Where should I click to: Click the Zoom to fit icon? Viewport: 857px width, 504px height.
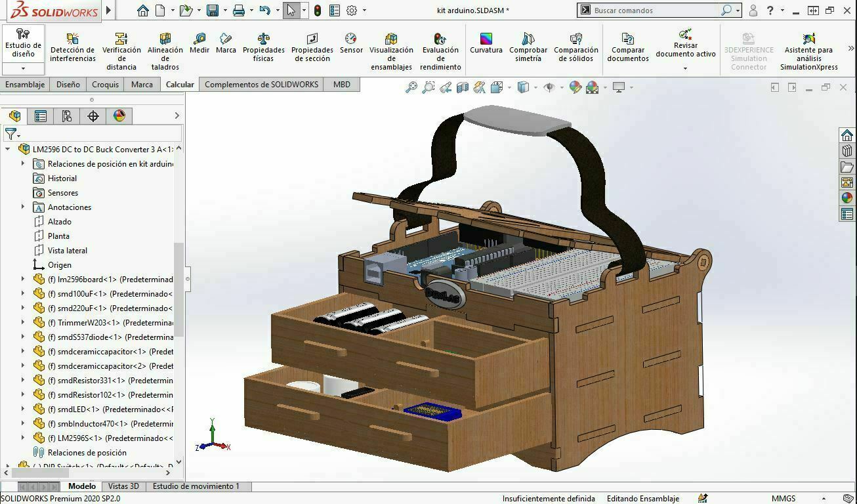pyautogui.click(x=411, y=87)
